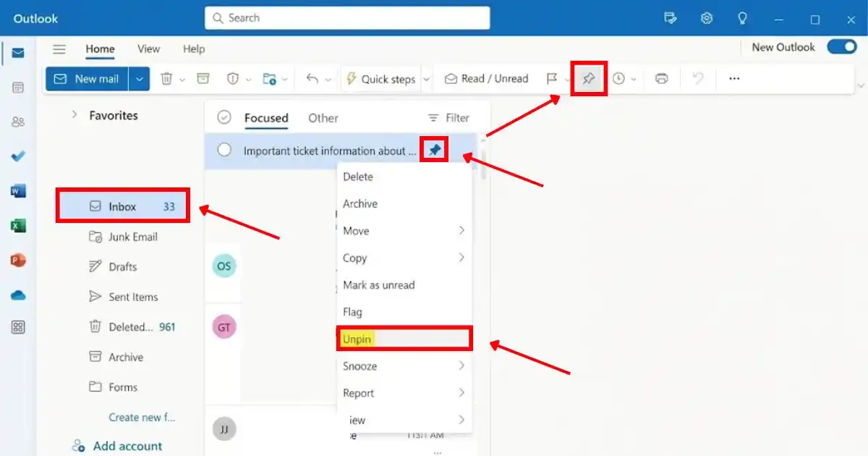
Task: Open the To Do checkmark icon
Action: pos(18,156)
